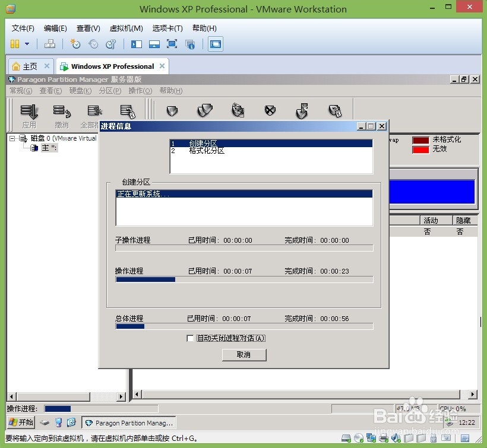Open the dropdown arrow beside pause button
487x448 pixels.
[x=27, y=44]
